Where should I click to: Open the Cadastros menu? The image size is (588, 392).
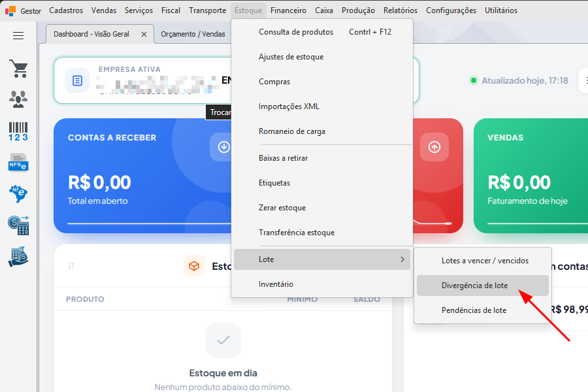click(x=66, y=10)
